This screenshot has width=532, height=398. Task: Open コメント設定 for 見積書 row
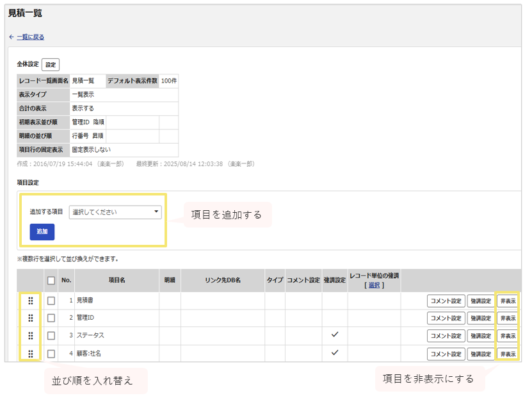click(x=446, y=301)
